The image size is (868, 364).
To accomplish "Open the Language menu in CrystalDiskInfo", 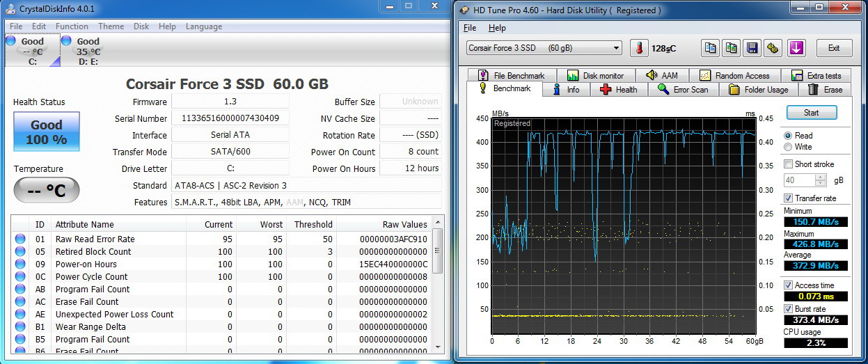I will tap(204, 26).
